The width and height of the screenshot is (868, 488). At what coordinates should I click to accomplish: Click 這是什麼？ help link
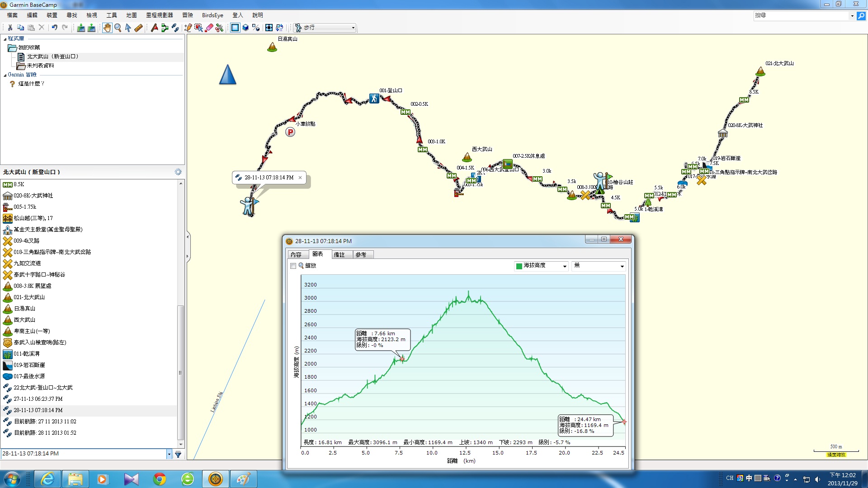coord(31,84)
